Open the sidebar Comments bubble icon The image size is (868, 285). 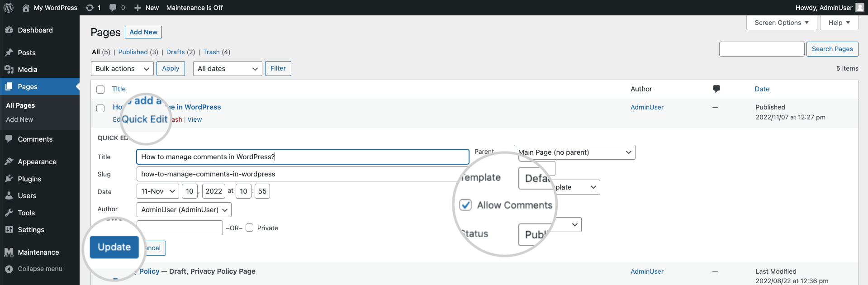pyautogui.click(x=9, y=139)
